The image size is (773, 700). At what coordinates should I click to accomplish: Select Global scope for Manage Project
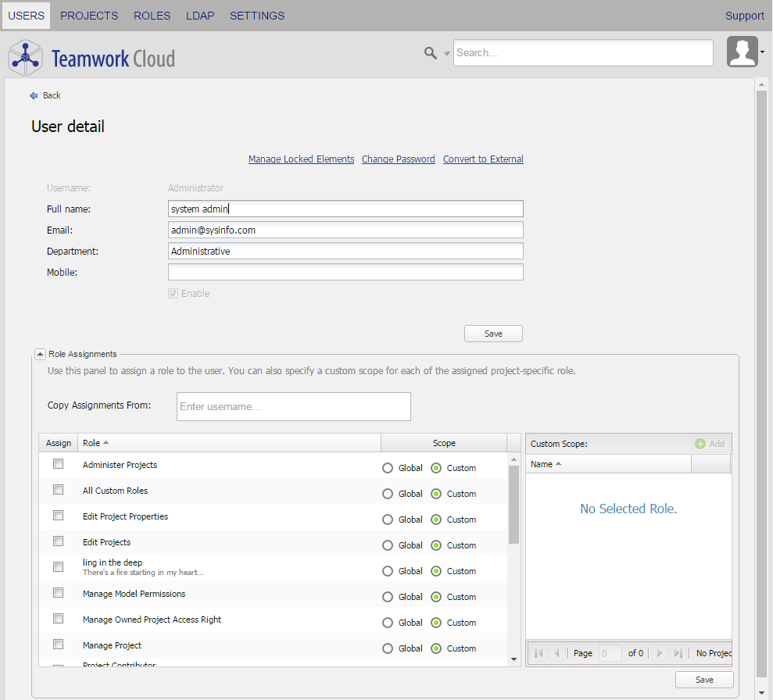388,648
